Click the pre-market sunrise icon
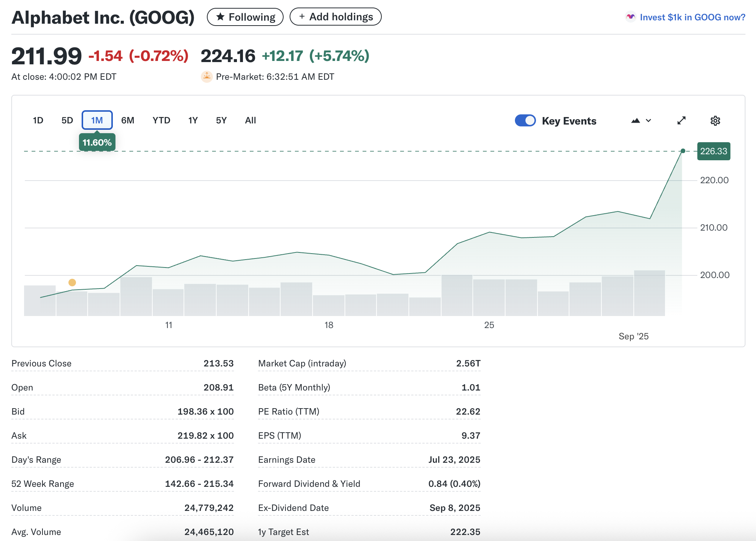 coord(206,77)
